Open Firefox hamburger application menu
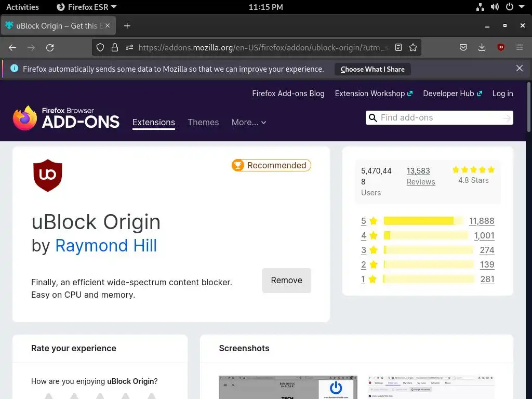Screen dimensions: 532x399 [x=520, y=47]
